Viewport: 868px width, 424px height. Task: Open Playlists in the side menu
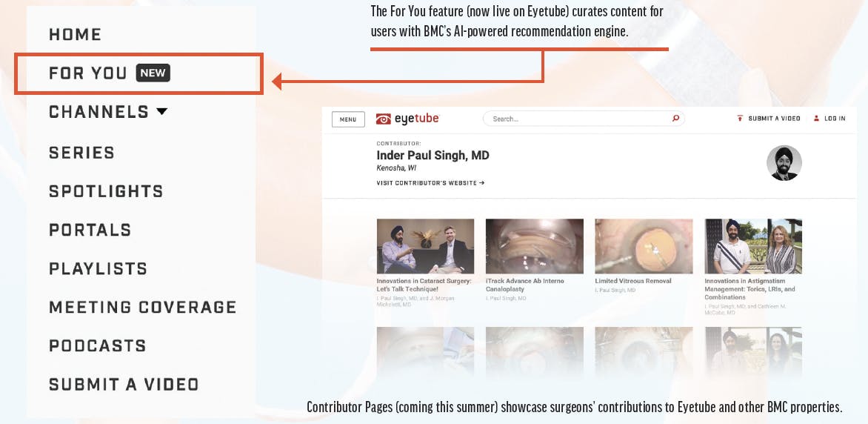pyautogui.click(x=99, y=268)
